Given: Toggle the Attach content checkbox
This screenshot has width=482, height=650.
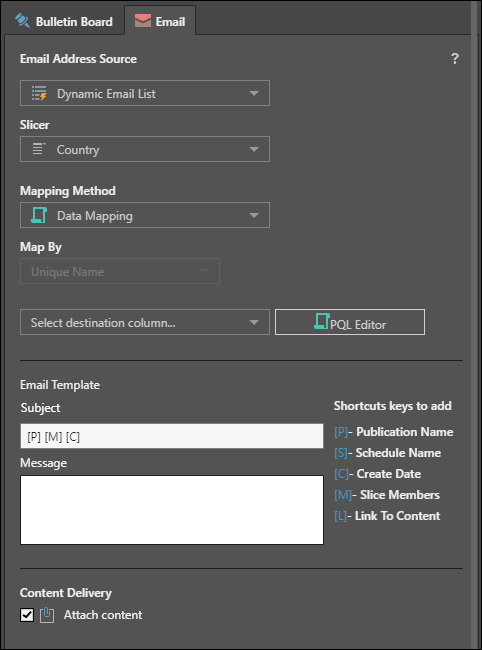Looking at the screenshot, I should coord(27,615).
